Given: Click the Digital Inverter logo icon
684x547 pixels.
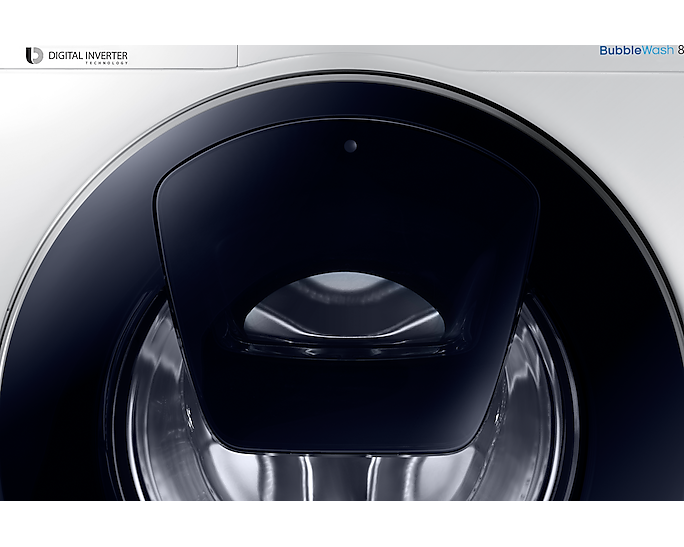Looking at the screenshot, I should [34, 55].
